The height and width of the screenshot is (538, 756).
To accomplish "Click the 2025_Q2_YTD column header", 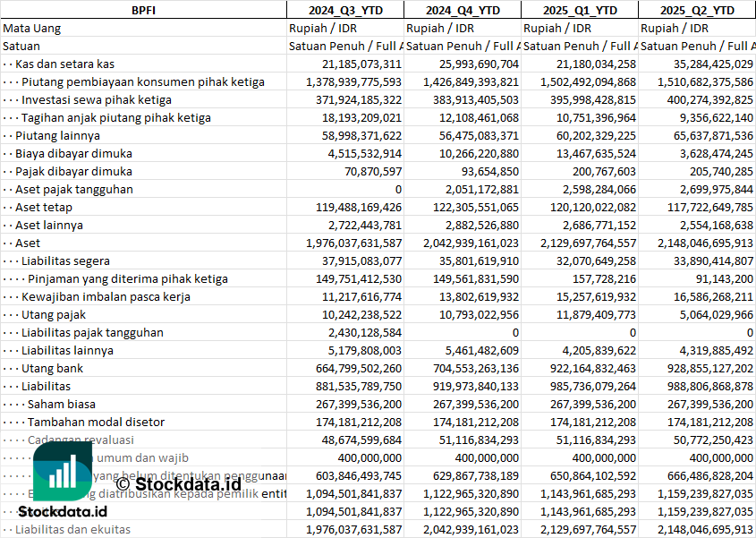I will pyautogui.click(x=697, y=10).
